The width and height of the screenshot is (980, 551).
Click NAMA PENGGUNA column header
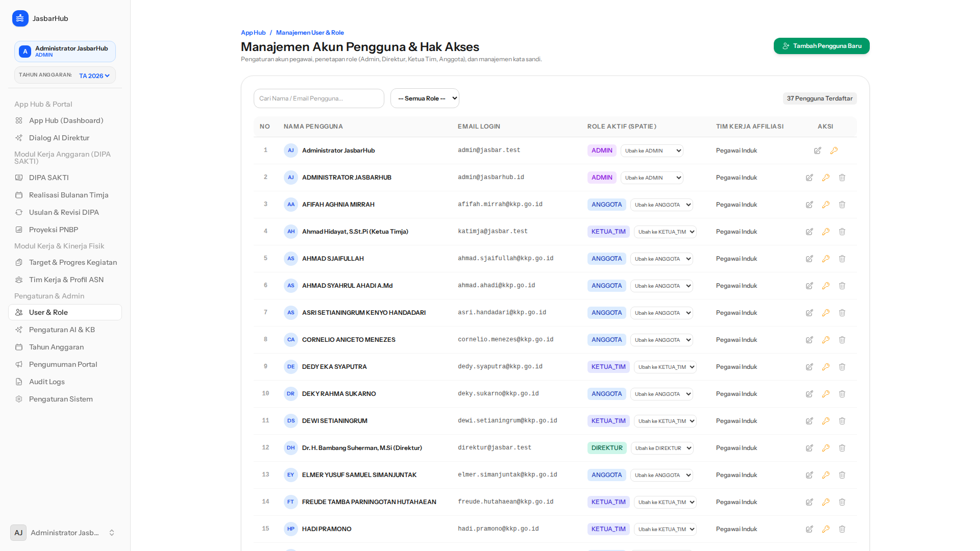pos(313,127)
